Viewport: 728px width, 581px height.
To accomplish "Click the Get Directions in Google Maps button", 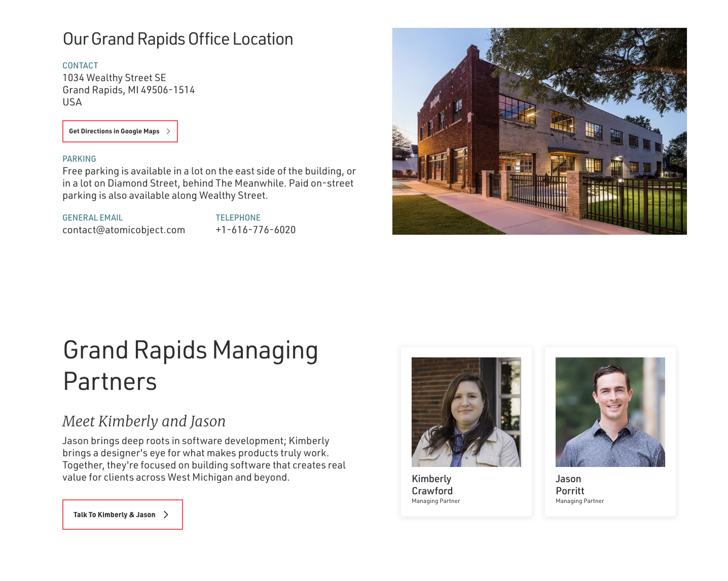I will click(x=120, y=131).
